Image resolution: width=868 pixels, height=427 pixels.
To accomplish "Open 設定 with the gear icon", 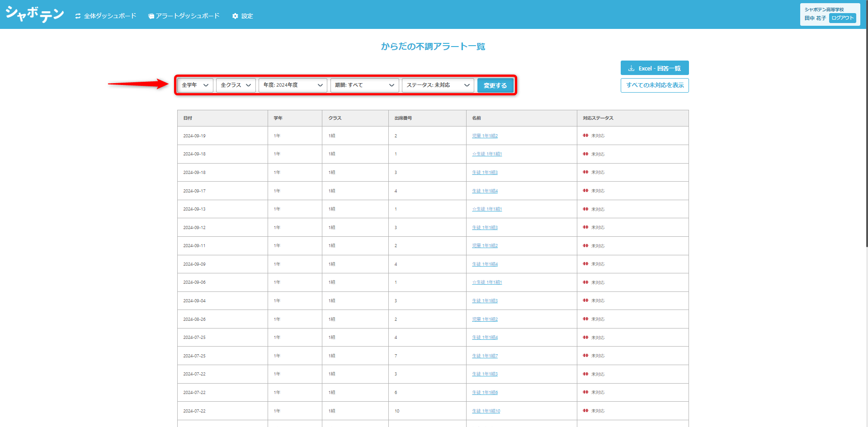I will pyautogui.click(x=242, y=16).
